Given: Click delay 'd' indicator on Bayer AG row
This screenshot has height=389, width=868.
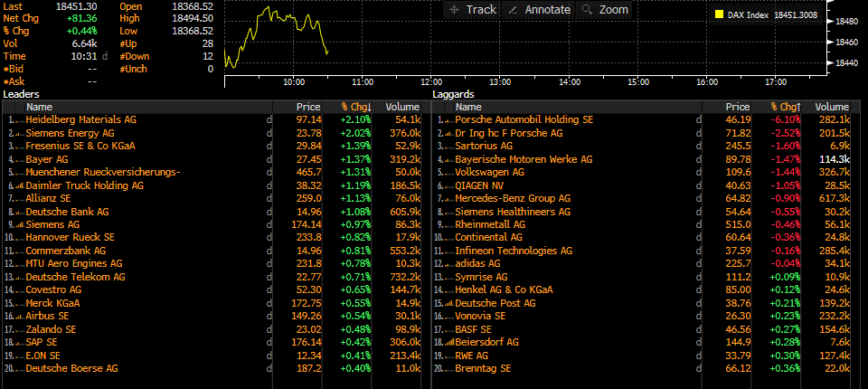Looking at the screenshot, I should 269,159.
